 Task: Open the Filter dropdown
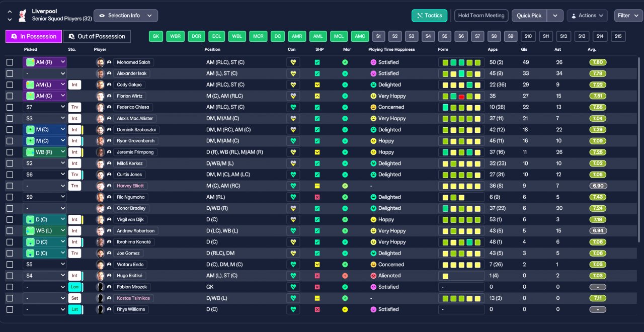click(x=628, y=16)
